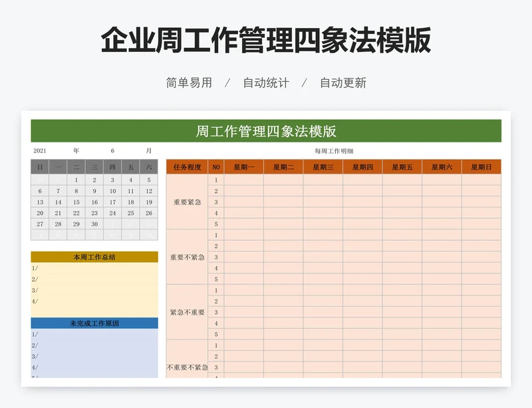532x408 pixels.
Task: Click the 星期一 column header
Action: click(x=243, y=167)
